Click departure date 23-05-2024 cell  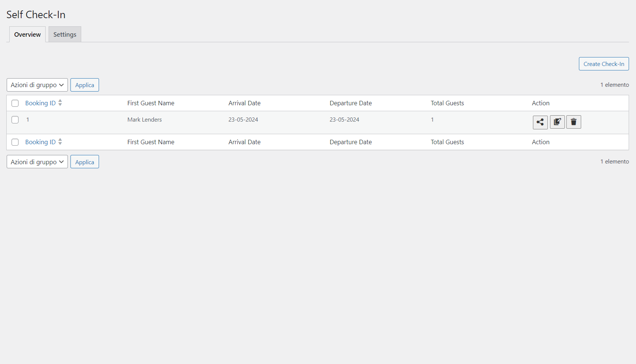345,120
